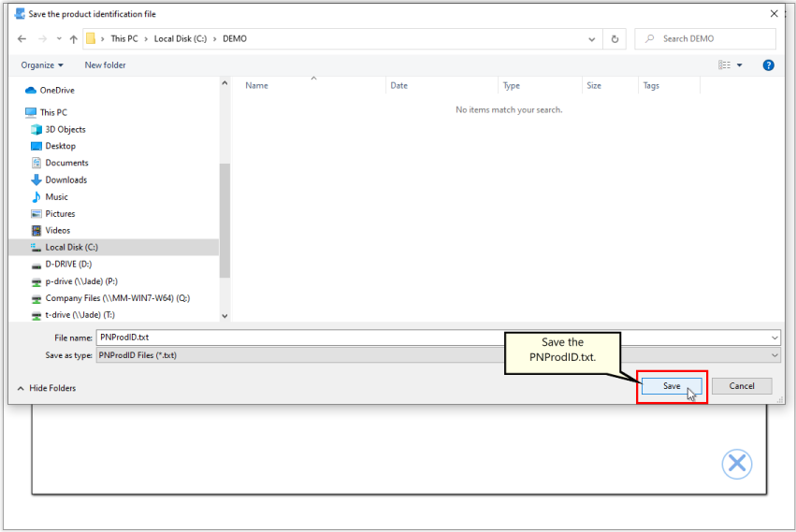This screenshot has height=532, width=796.
Task: Click the circled X close icon below dialog
Action: point(737,464)
